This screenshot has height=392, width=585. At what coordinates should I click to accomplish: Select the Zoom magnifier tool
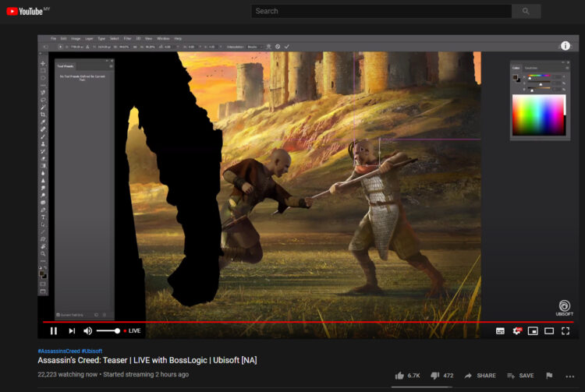(x=43, y=253)
